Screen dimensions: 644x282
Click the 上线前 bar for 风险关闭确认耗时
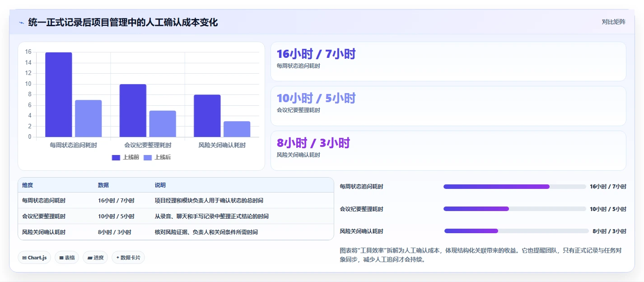tap(207, 116)
